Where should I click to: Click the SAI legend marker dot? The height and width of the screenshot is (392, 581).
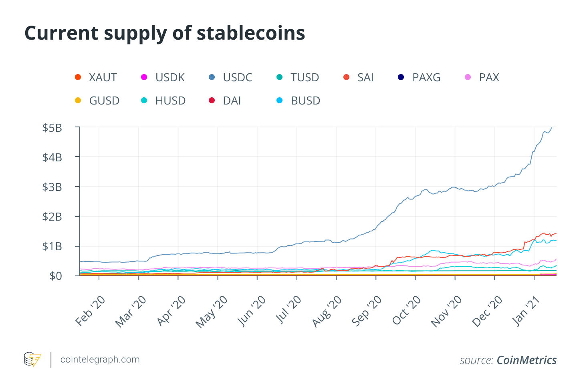(347, 77)
